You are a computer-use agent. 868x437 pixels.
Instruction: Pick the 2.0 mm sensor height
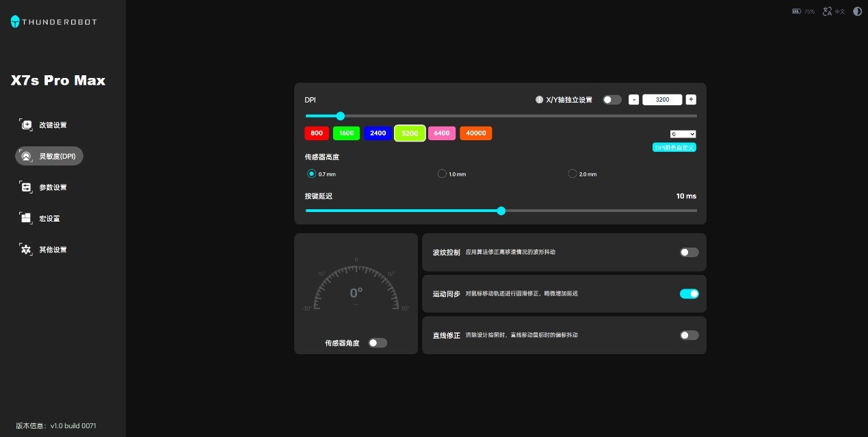coord(573,174)
